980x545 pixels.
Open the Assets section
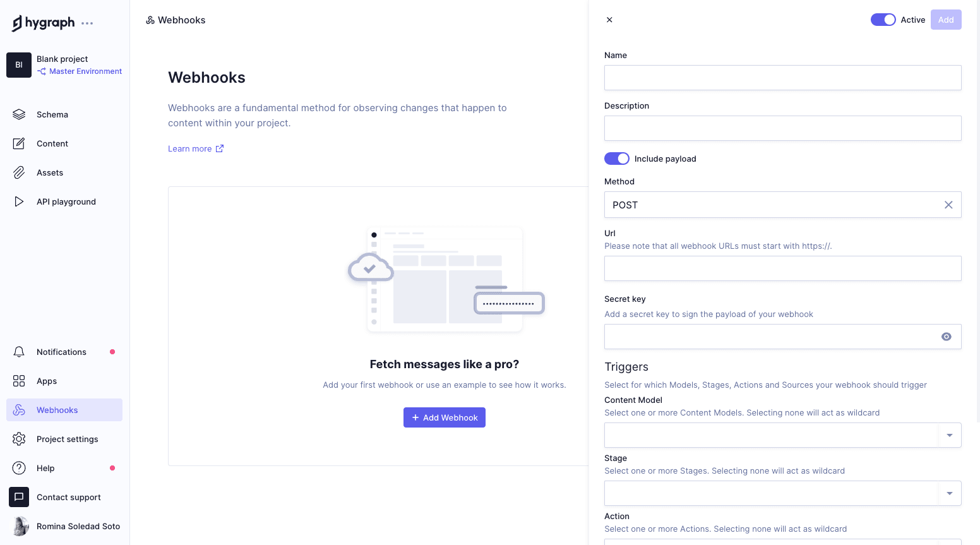click(49, 172)
